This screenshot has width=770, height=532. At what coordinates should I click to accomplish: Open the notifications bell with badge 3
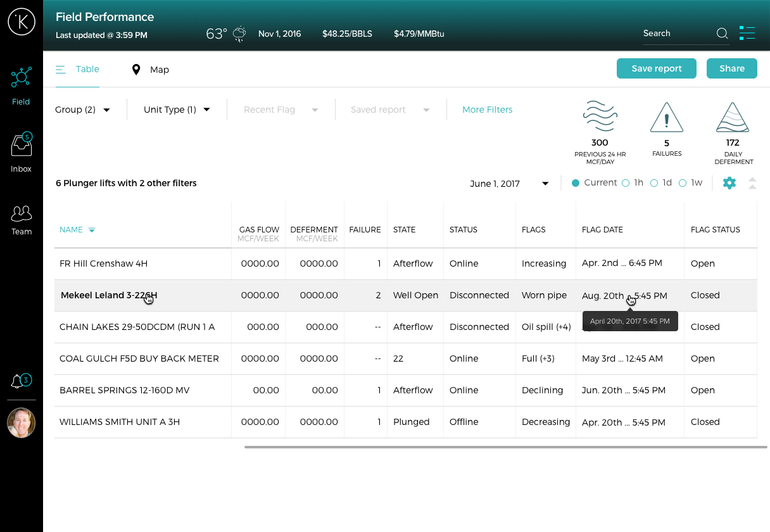(x=21, y=381)
